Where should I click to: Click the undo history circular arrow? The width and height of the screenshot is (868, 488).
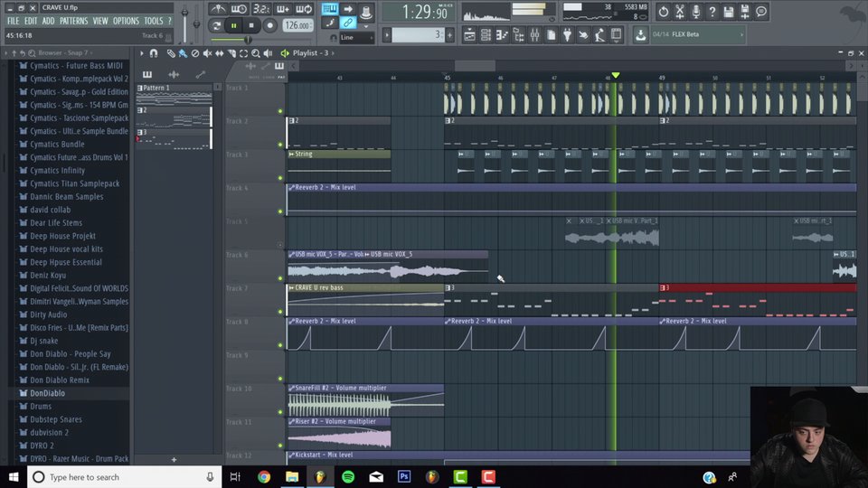[663, 11]
